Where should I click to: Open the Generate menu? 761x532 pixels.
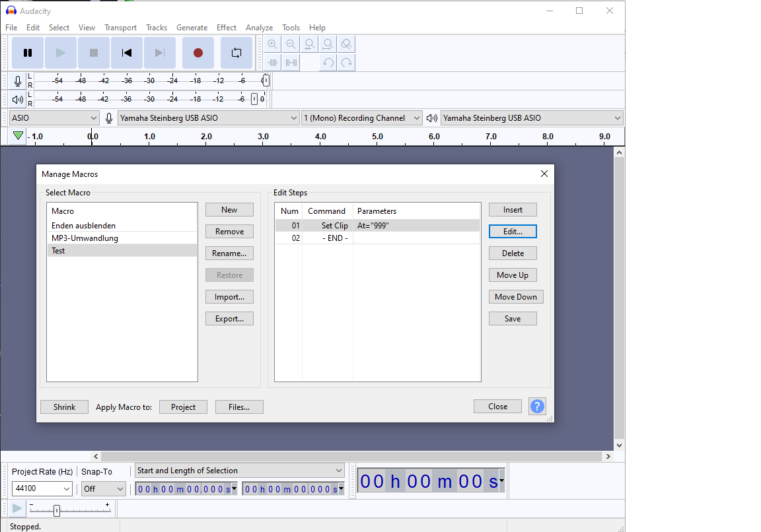pyautogui.click(x=192, y=28)
